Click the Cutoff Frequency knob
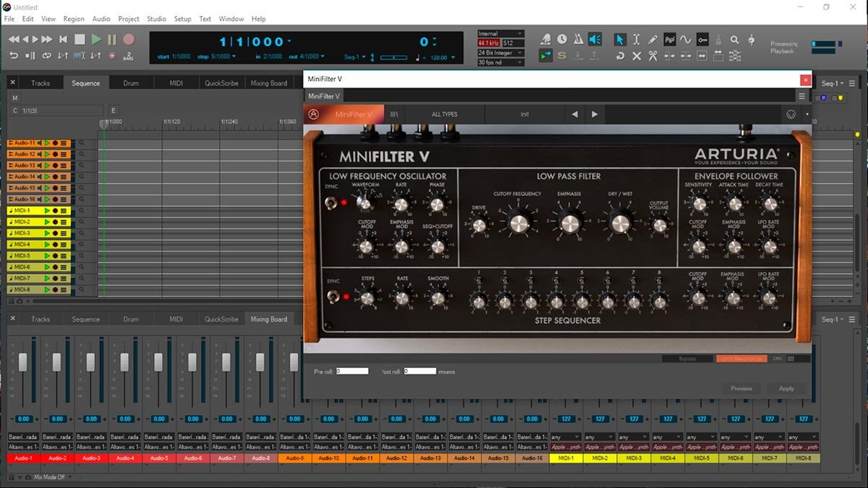The width and height of the screenshot is (868, 488). [x=518, y=223]
